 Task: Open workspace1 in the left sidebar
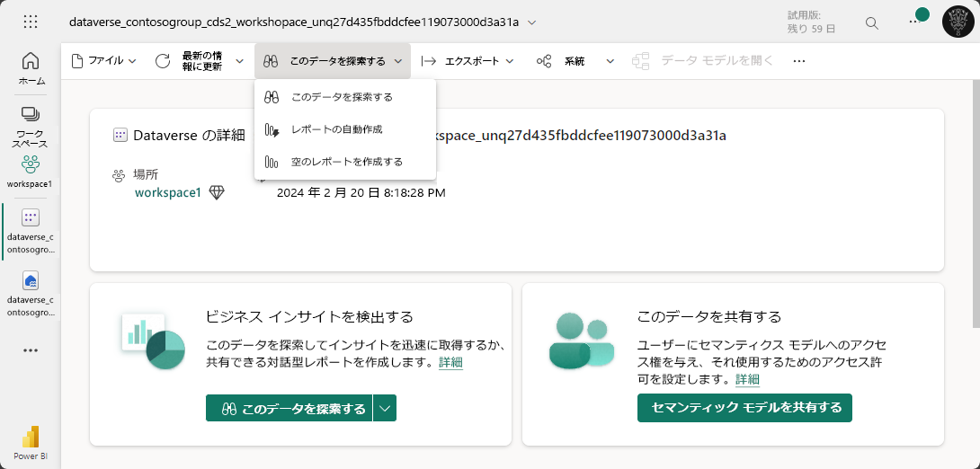coord(30,172)
